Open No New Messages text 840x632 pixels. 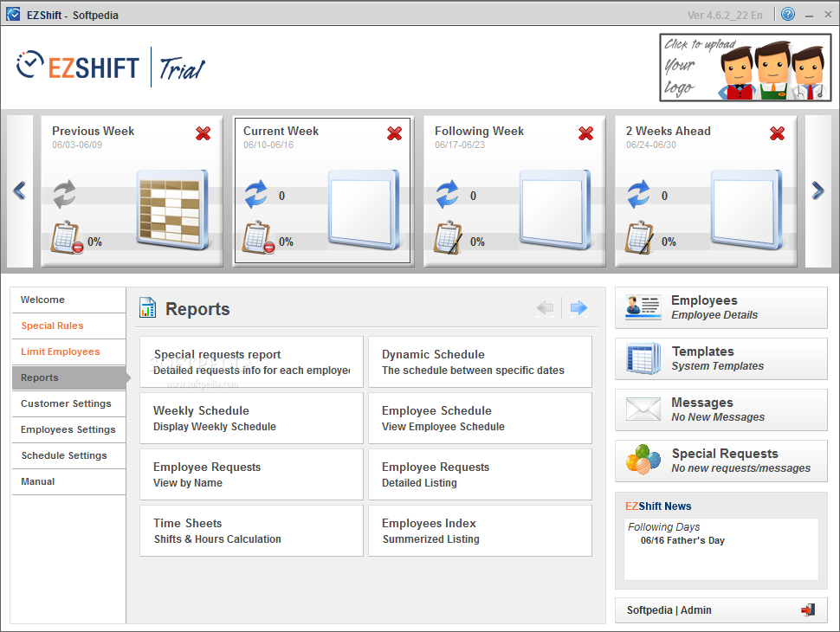point(719,417)
